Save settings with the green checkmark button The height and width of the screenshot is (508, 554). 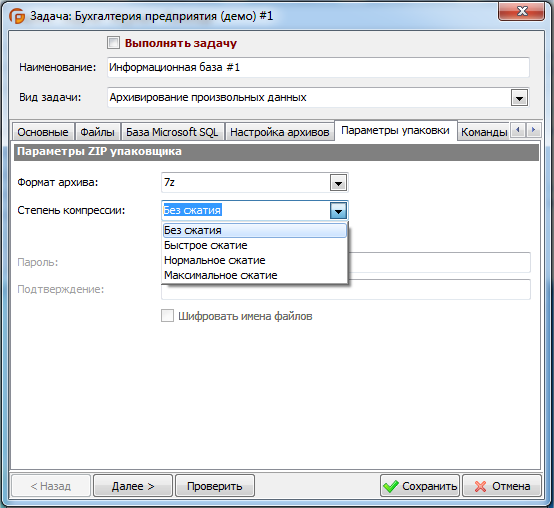pos(420,486)
